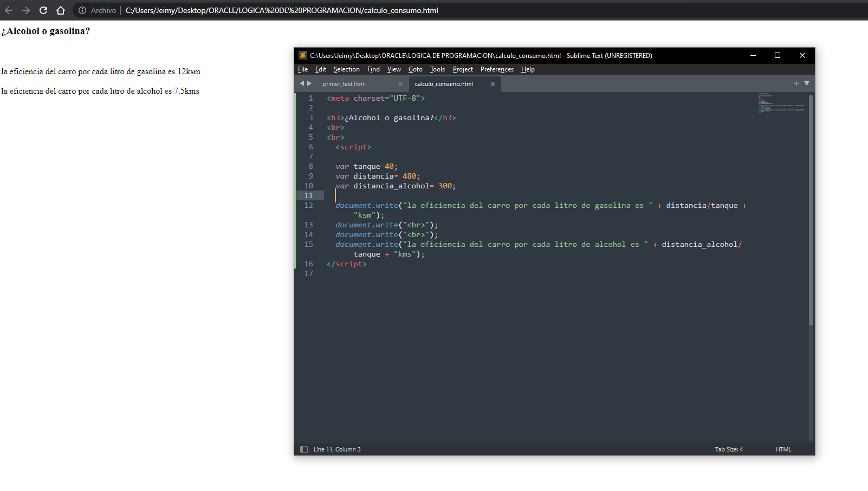Maximize the Sublime Text window
Viewport: 868px width, 491px height.
click(x=778, y=55)
